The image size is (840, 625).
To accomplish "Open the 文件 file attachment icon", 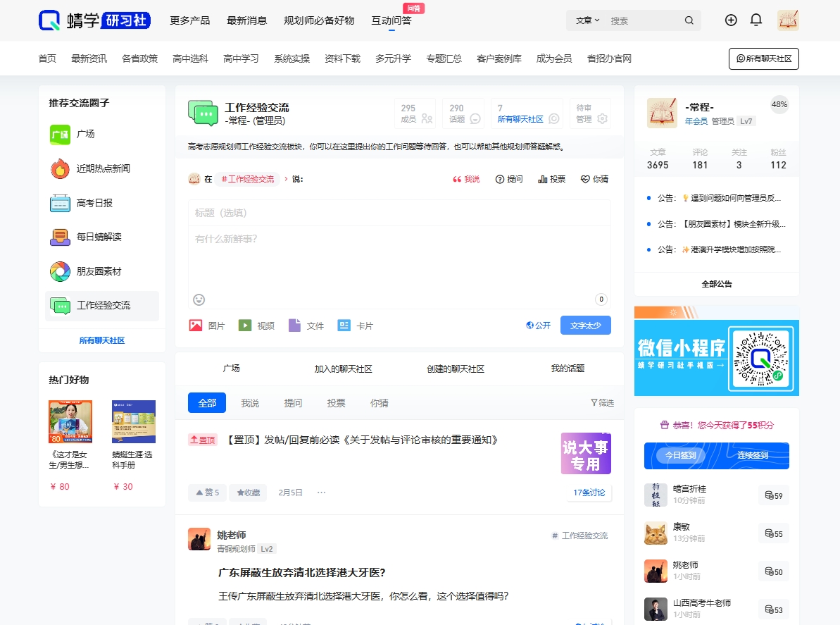I will (x=294, y=325).
